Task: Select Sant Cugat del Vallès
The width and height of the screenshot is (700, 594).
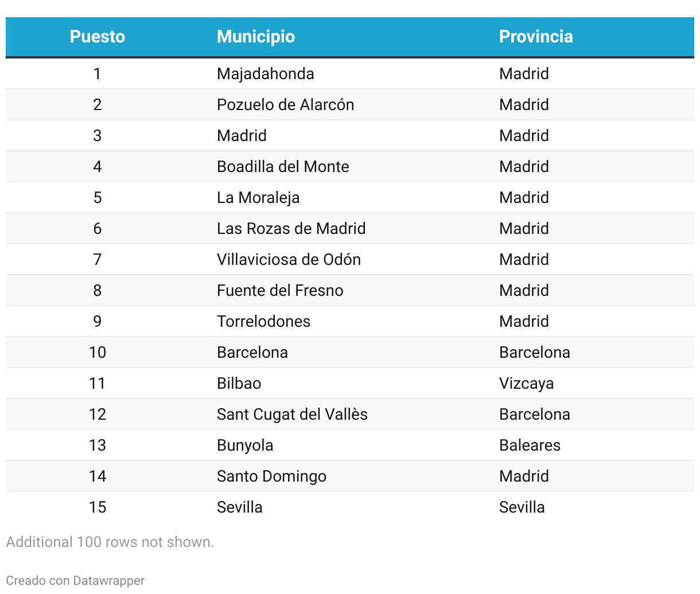Action: (x=292, y=414)
